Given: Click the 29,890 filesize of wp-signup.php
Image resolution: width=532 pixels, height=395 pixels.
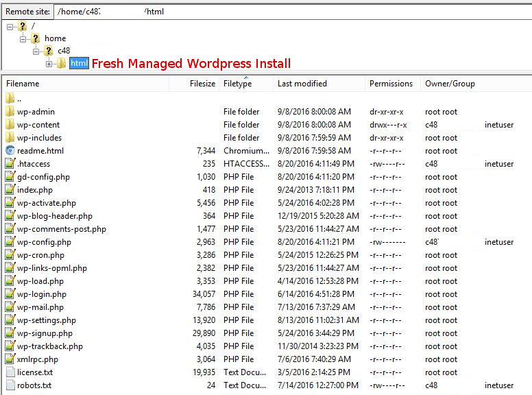Looking at the screenshot, I should pyautogui.click(x=204, y=333).
